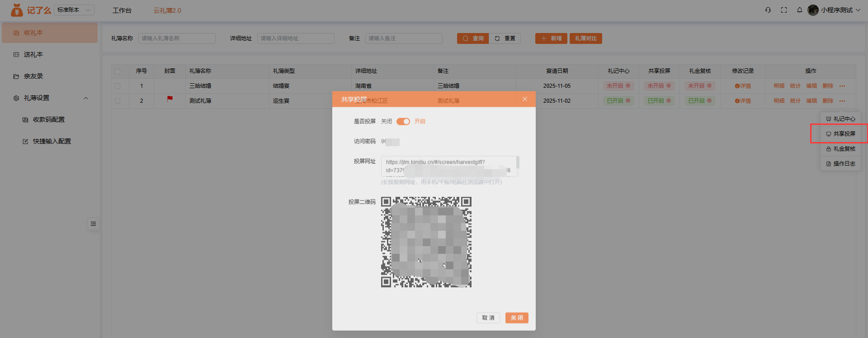Open the 小程序测试 user dropdown
Screen dimensions: 868x338
click(840, 10)
